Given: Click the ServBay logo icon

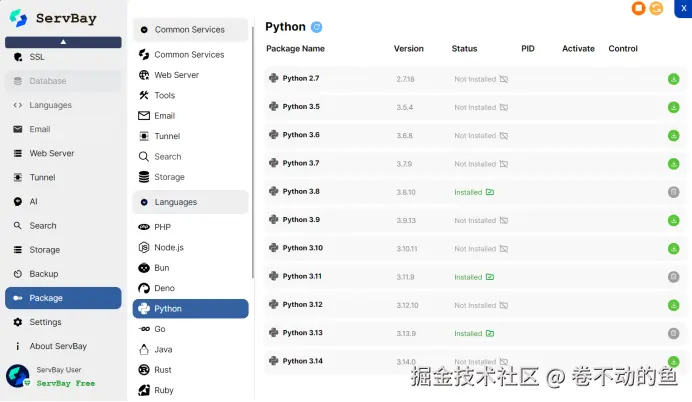Looking at the screenshot, I should click(19, 18).
